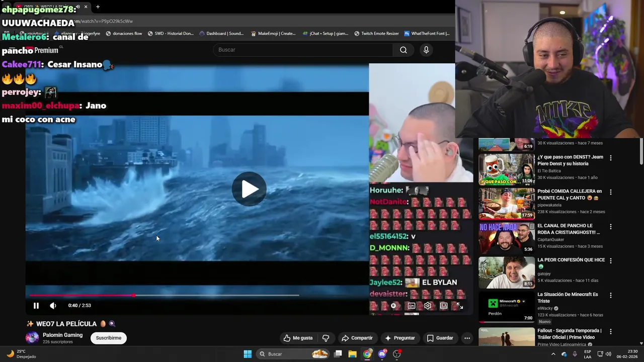Click the taskbar Buscar search box
644x362 pixels.
tap(294, 354)
